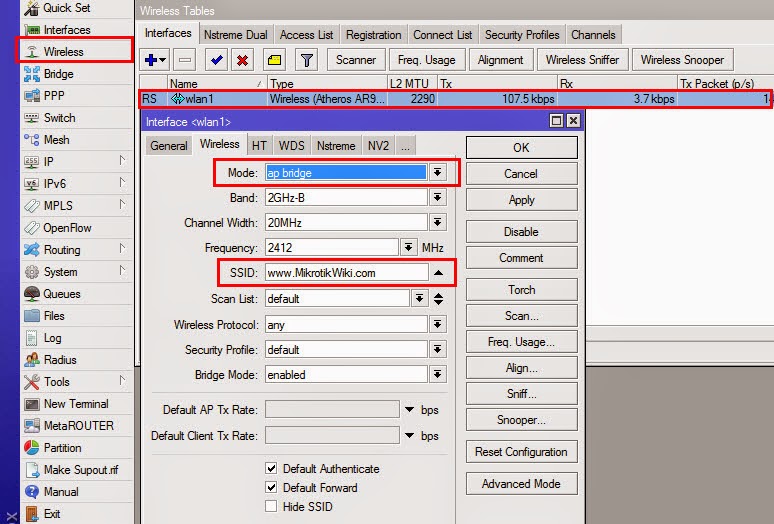
Task: Click the red X disable icon in toolbar
Action: pos(242,60)
